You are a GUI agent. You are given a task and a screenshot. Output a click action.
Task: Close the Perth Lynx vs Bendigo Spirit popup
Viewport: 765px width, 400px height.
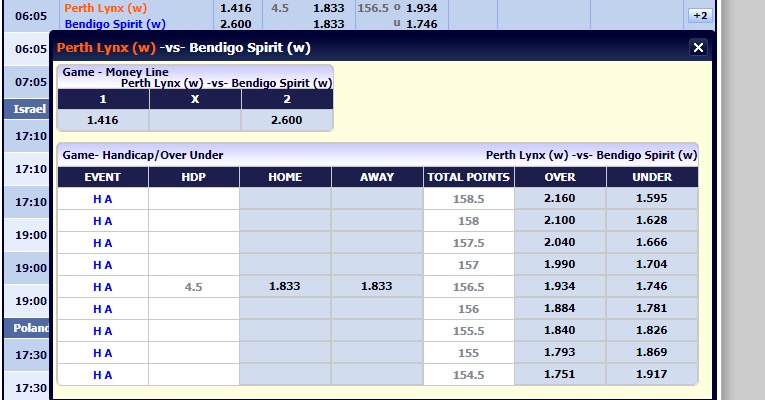(x=698, y=47)
